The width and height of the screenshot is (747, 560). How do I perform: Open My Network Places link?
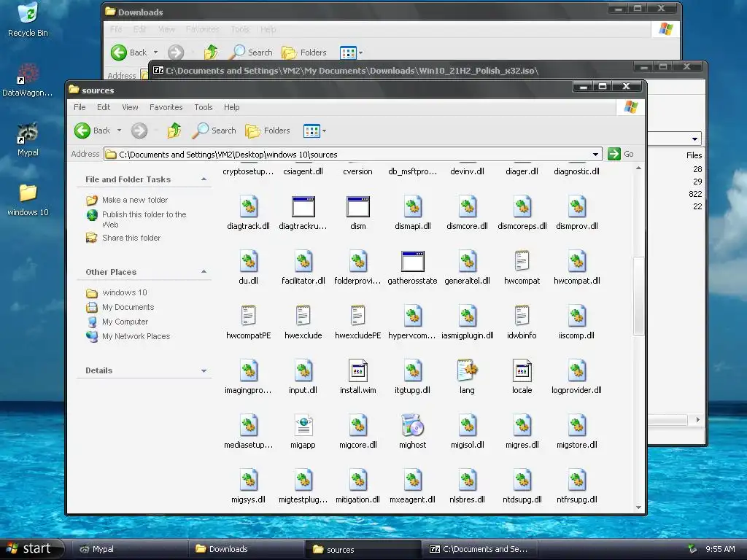[x=136, y=336]
